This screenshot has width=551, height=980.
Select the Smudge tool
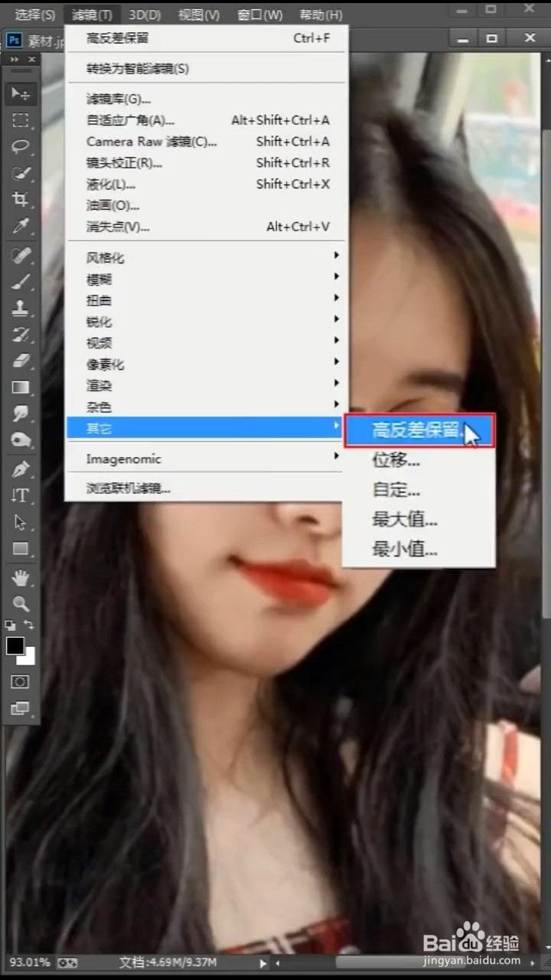pos(21,413)
